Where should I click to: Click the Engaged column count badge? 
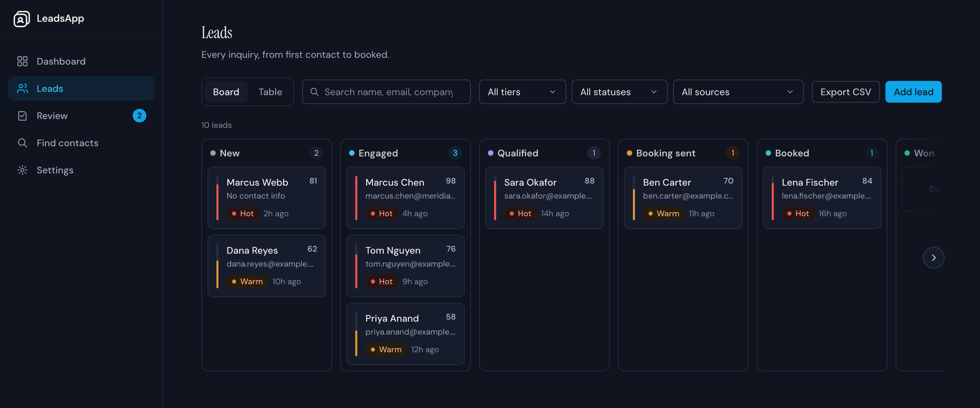coord(455,153)
